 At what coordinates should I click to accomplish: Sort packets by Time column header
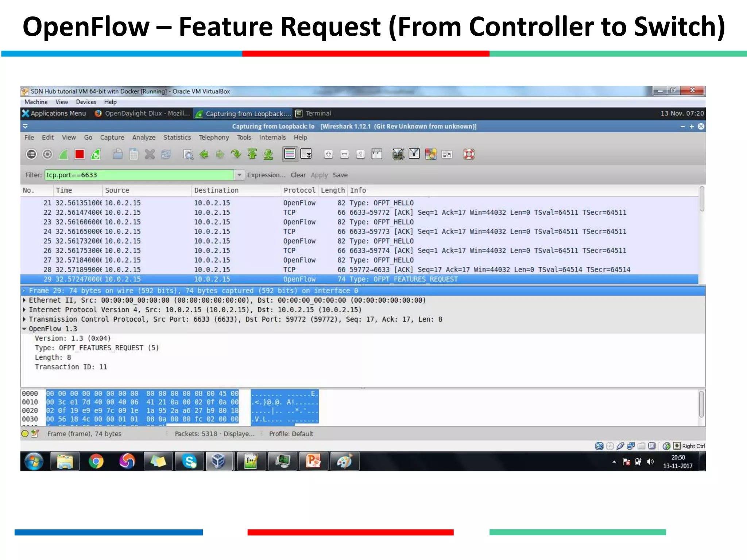point(78,190)
